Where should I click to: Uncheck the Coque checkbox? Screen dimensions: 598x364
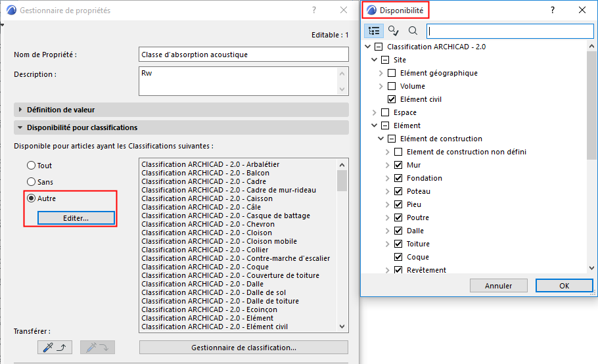(x=398, y=257)
